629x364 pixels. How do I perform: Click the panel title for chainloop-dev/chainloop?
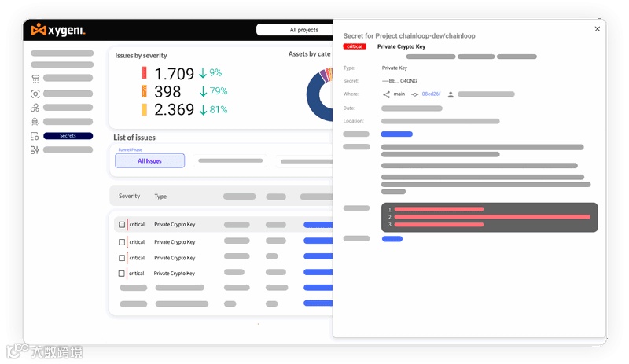tap(409, 35)
